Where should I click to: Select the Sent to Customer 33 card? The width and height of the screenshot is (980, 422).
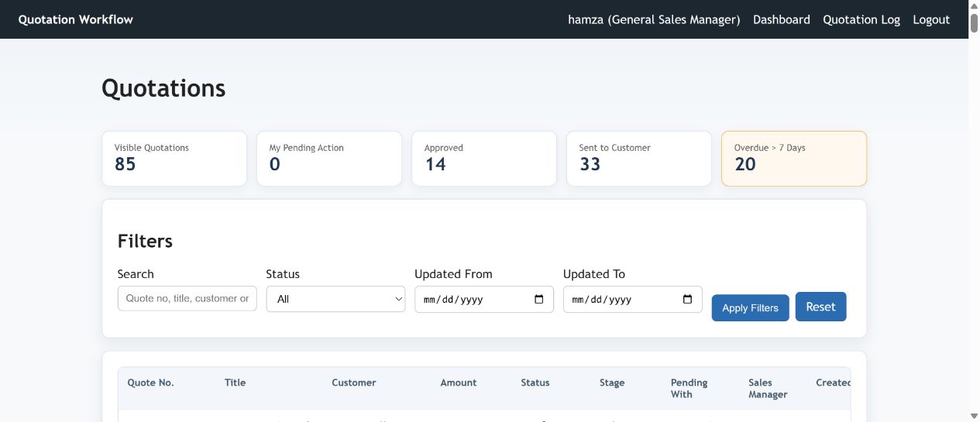(639, 158)
